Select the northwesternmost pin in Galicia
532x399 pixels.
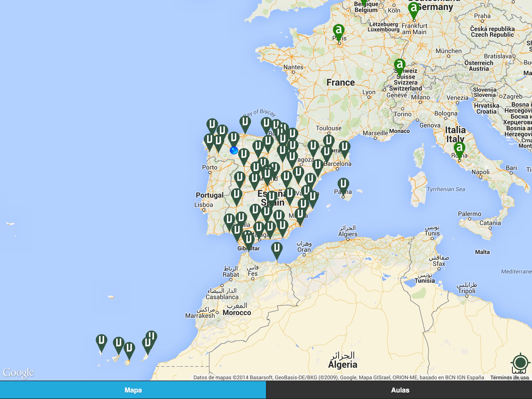point(212,124)
